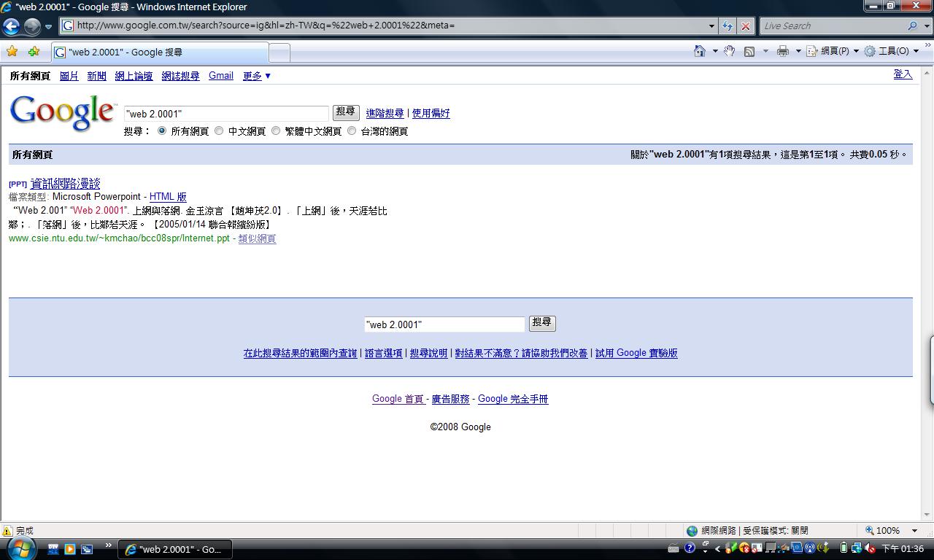This screenshot has width=934, height=560.
Task: Click the 新聞 News link
Action: point(96,76)
